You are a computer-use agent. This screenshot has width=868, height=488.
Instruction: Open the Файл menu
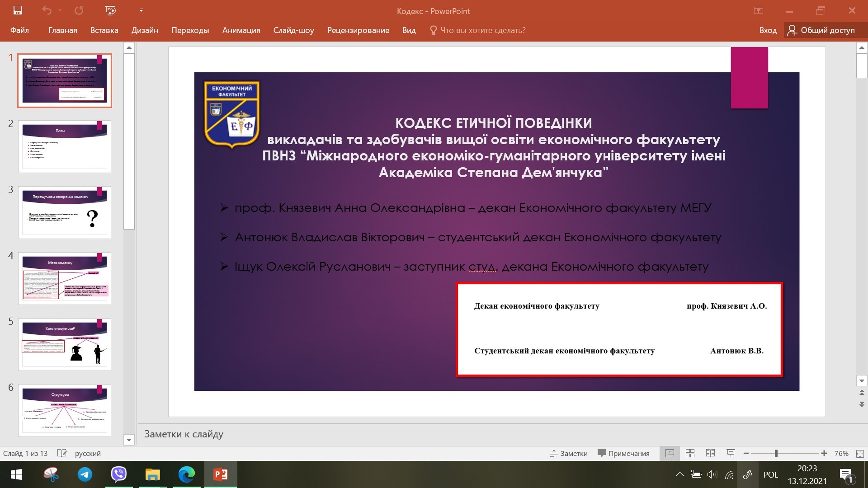19,30
